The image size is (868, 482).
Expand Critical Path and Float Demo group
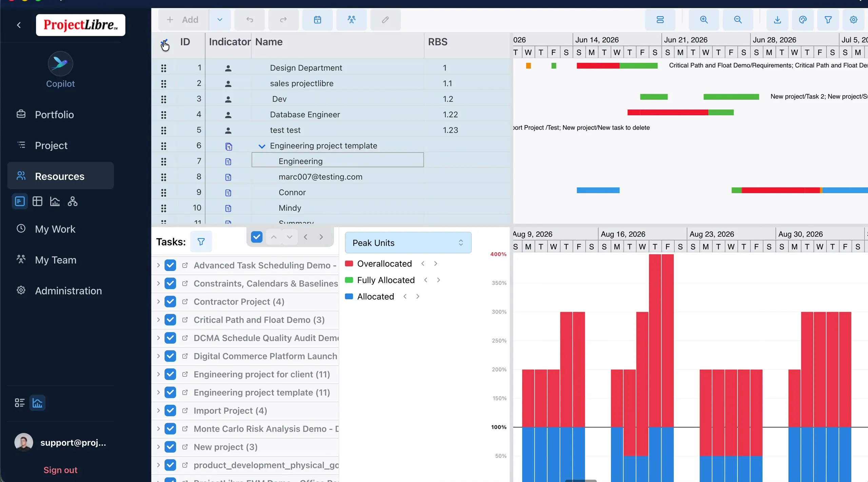(x=158, y=320)
